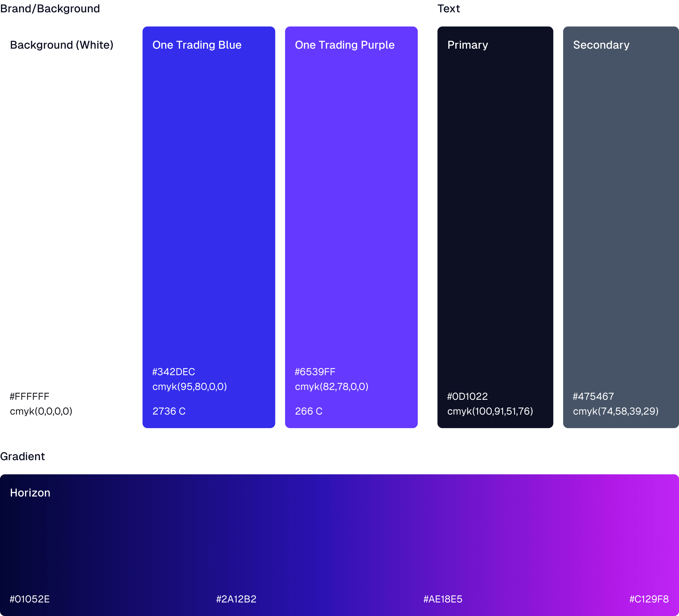Click the 'Background (White)' label
Image resolution: width=679 pixels, height=616 pixels.
(62, 45)
